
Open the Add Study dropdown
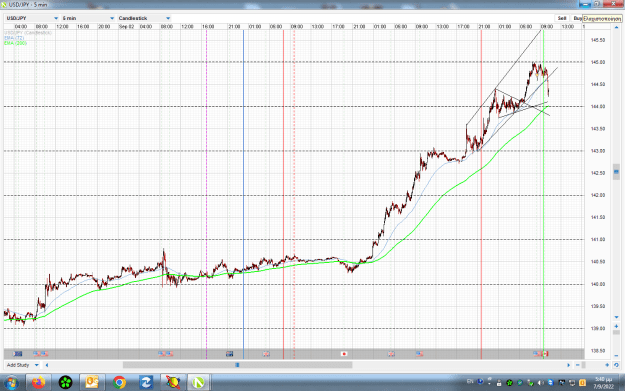[x=23, y=365]
